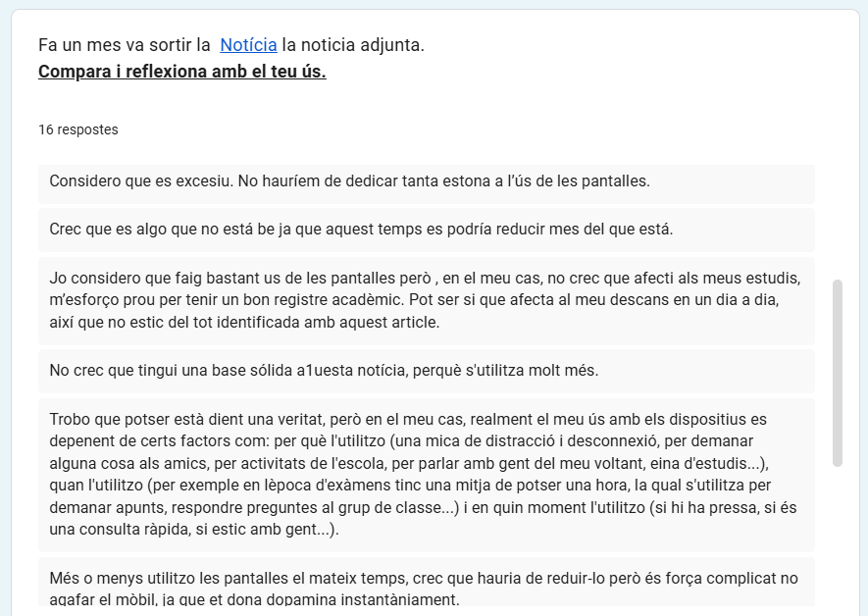
Task: Open the "Notícia" hyperlink
Action: 248,45
